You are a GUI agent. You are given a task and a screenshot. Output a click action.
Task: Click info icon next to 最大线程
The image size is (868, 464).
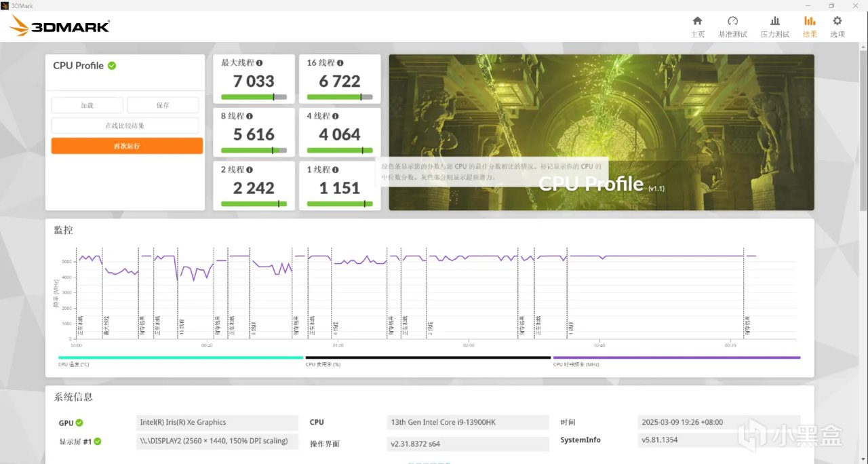click(259, 63)
